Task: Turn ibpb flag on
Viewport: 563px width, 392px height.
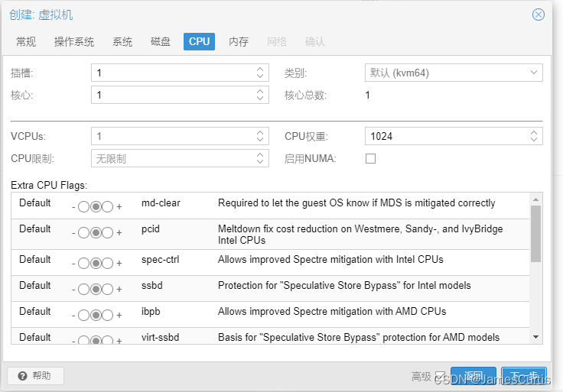Action: 107,316
